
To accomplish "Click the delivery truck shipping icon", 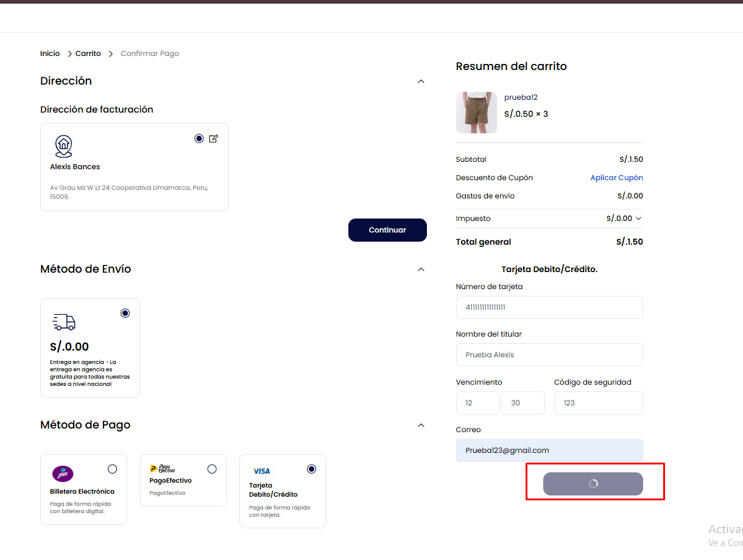I will pos(64,322).
